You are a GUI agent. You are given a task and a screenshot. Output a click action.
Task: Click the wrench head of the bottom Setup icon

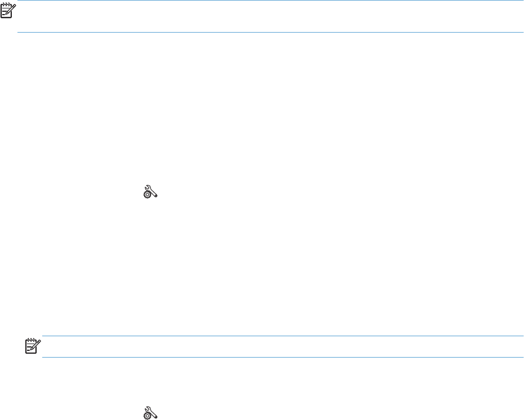tap(149, 409)
